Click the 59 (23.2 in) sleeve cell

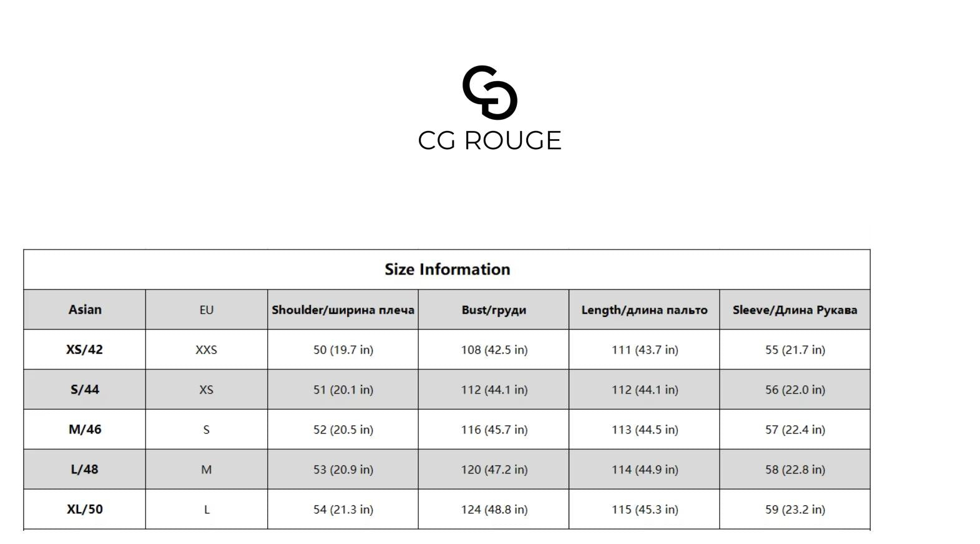[x=795, y=510]
